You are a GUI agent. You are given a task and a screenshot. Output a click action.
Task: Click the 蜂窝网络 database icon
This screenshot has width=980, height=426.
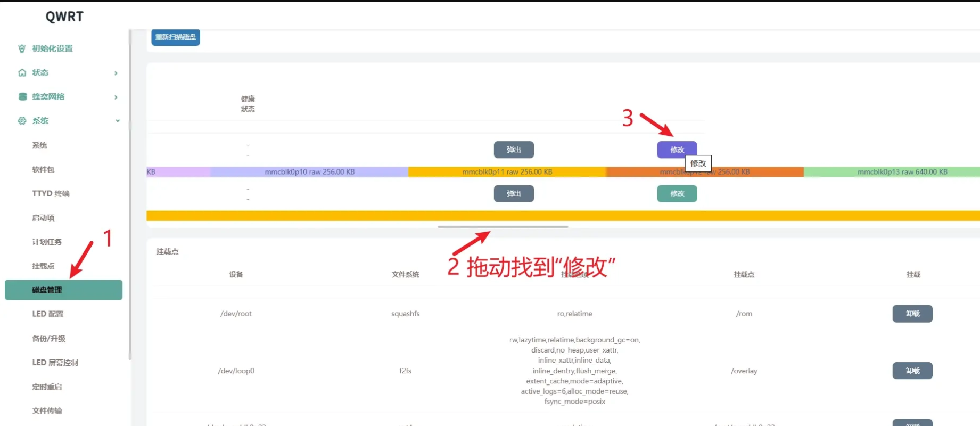(x=22, y=97)
